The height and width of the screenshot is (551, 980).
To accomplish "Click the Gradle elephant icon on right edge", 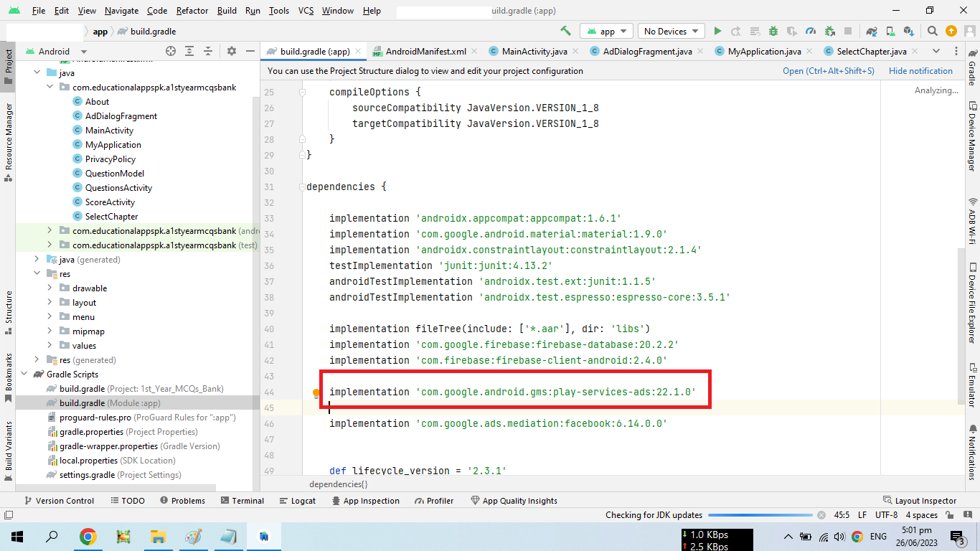I will 972,53.
